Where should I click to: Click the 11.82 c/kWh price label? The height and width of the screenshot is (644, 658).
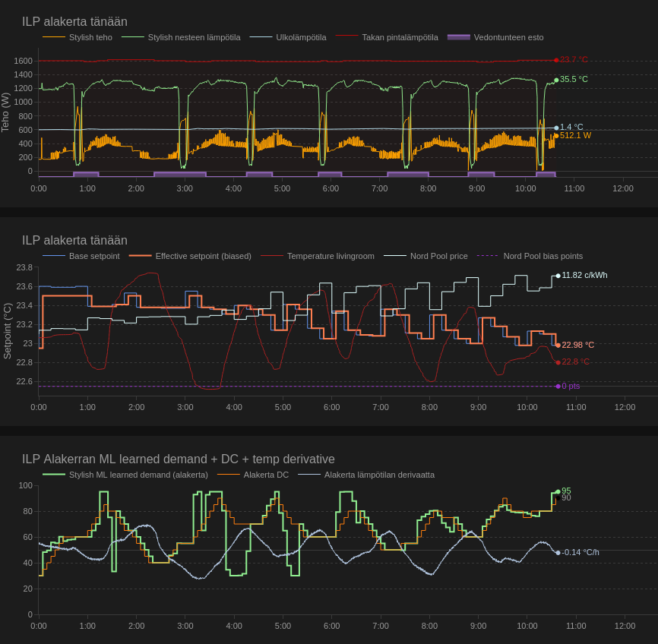point(584,275)
